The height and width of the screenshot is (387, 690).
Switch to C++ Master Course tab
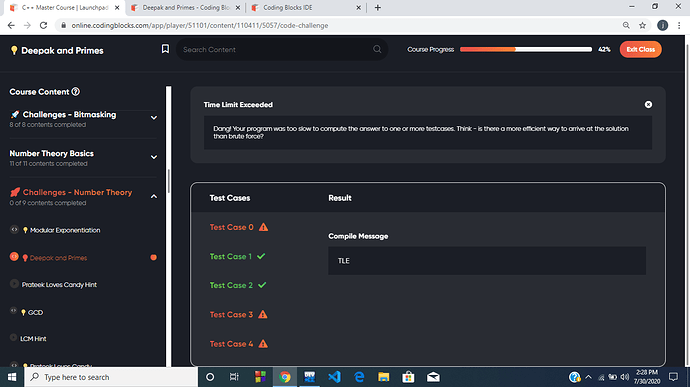click(64, 7)
